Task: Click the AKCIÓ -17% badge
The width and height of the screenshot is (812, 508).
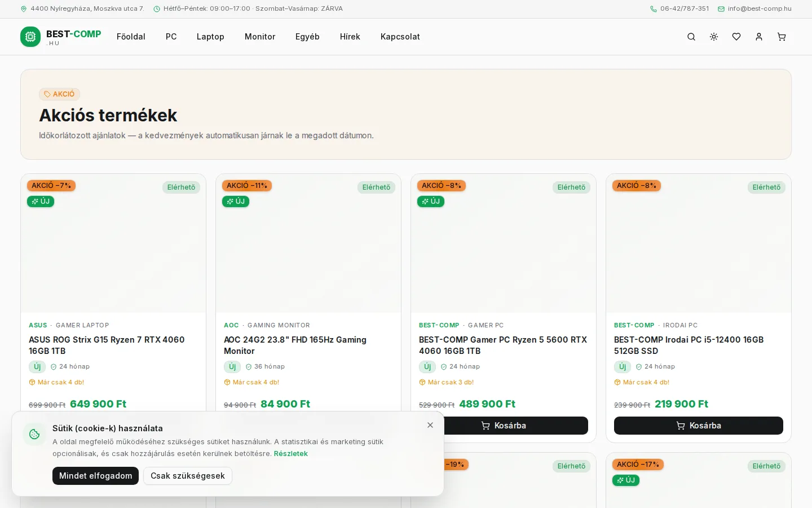Action: point(638,465)
